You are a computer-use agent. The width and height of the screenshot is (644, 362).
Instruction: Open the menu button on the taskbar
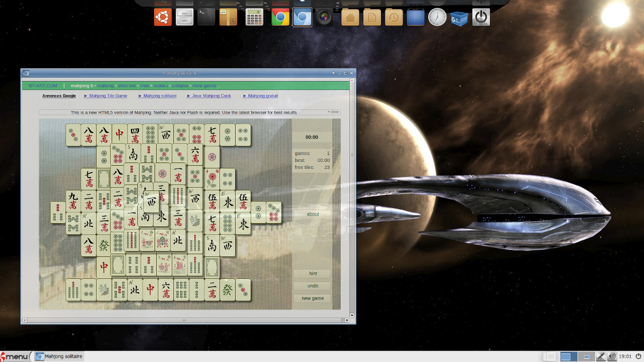(x=16, y=356)
